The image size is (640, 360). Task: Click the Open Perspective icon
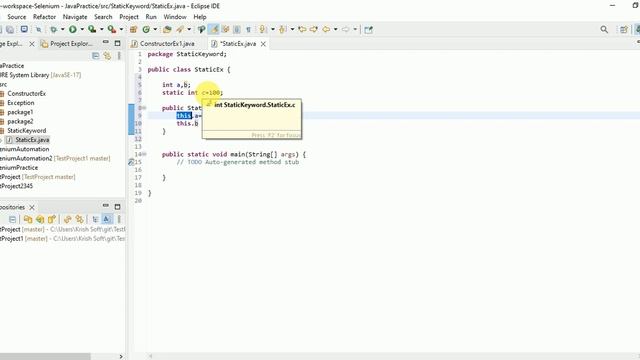click(624, 29)
